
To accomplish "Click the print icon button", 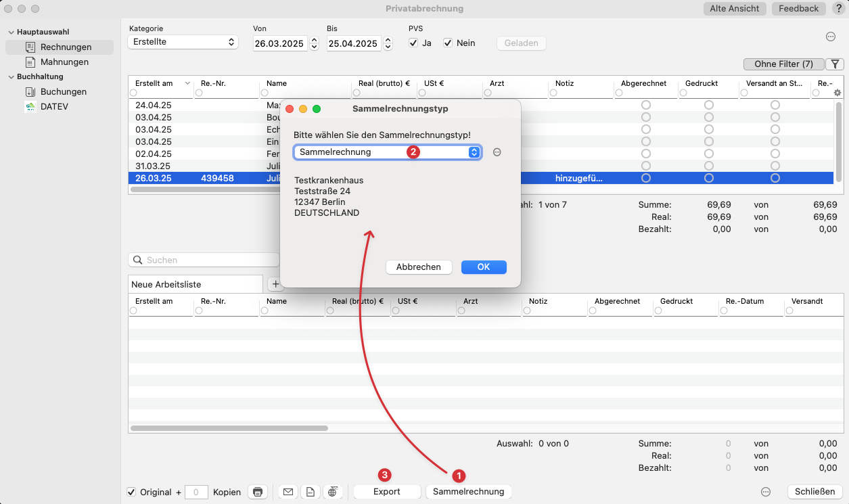I will [257, 492].
